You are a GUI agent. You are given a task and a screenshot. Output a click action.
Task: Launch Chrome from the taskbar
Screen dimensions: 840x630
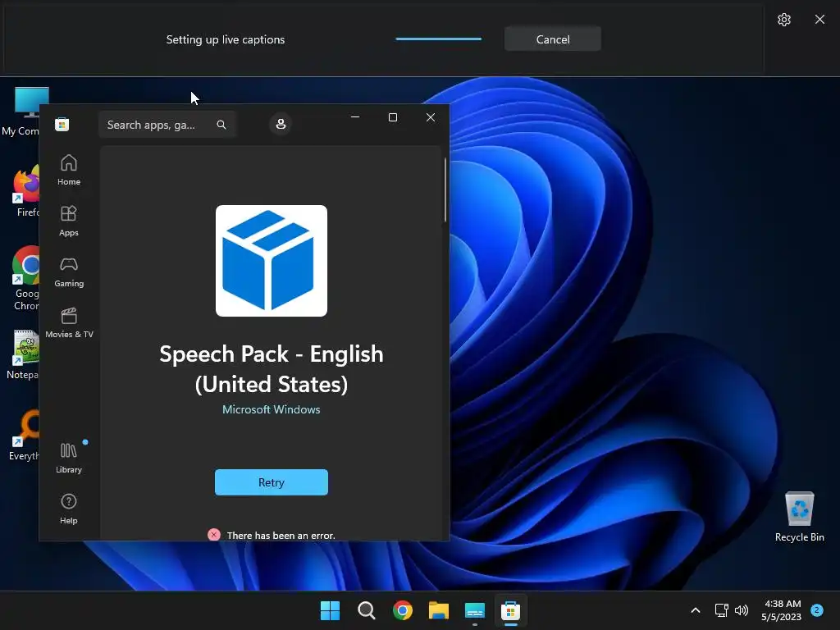click(x=402, y=610)
